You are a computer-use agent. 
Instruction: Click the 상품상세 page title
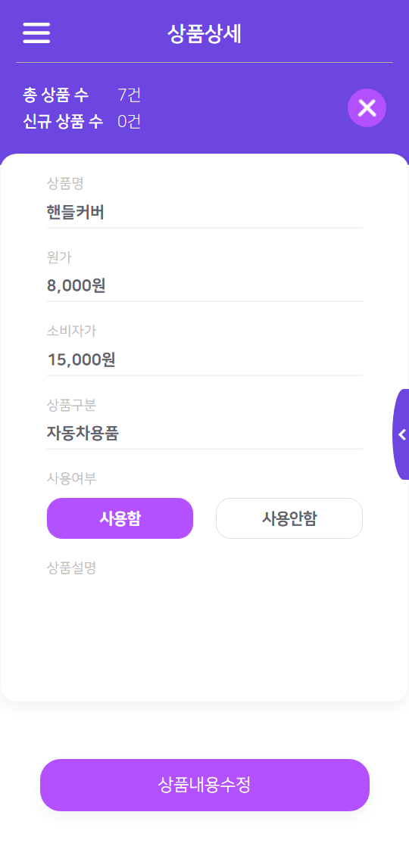point(204,34)
